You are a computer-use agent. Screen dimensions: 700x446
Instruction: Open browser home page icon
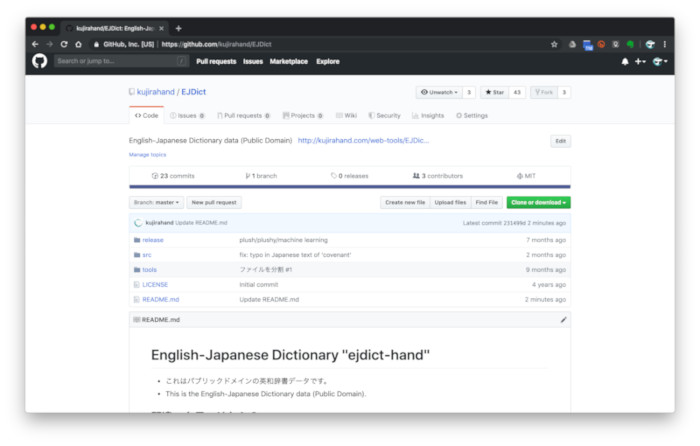click(79, 44)
